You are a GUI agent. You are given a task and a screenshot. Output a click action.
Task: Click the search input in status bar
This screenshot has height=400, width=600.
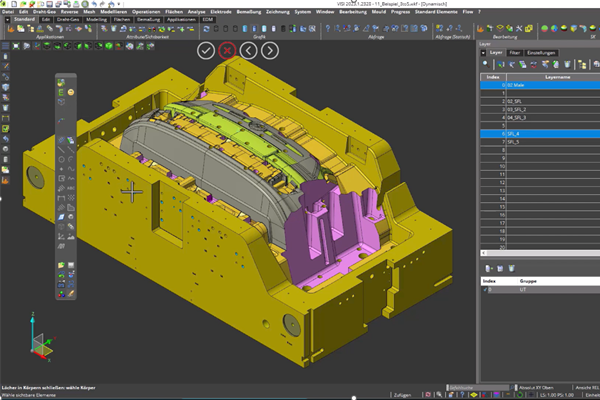click(478, 388)
